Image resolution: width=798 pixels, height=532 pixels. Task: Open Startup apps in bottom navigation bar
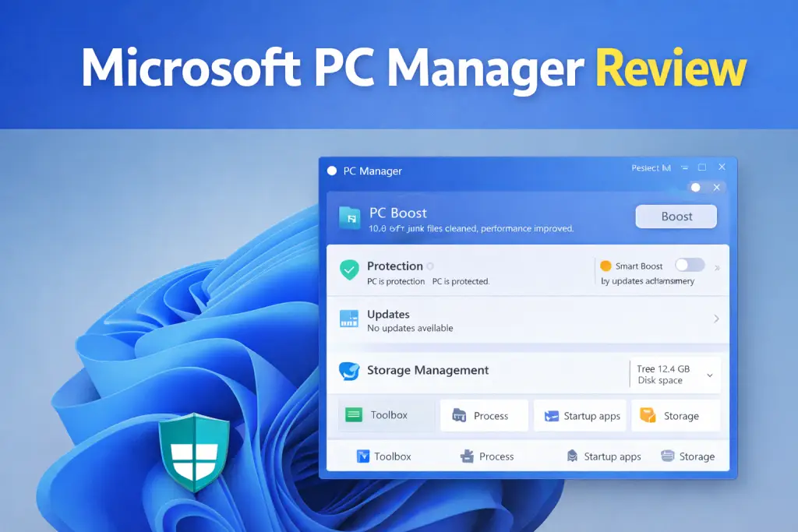pos(604,456)
